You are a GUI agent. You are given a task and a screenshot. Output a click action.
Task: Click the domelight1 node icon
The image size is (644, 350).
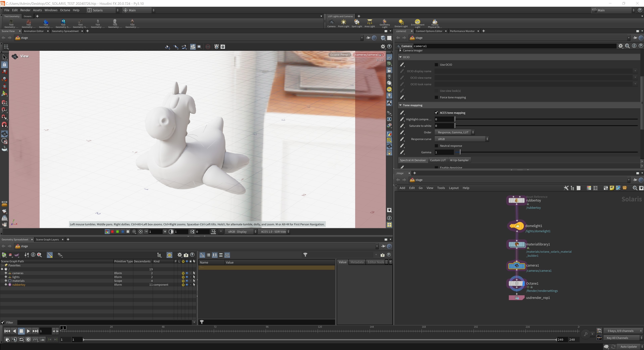point(516,226)
